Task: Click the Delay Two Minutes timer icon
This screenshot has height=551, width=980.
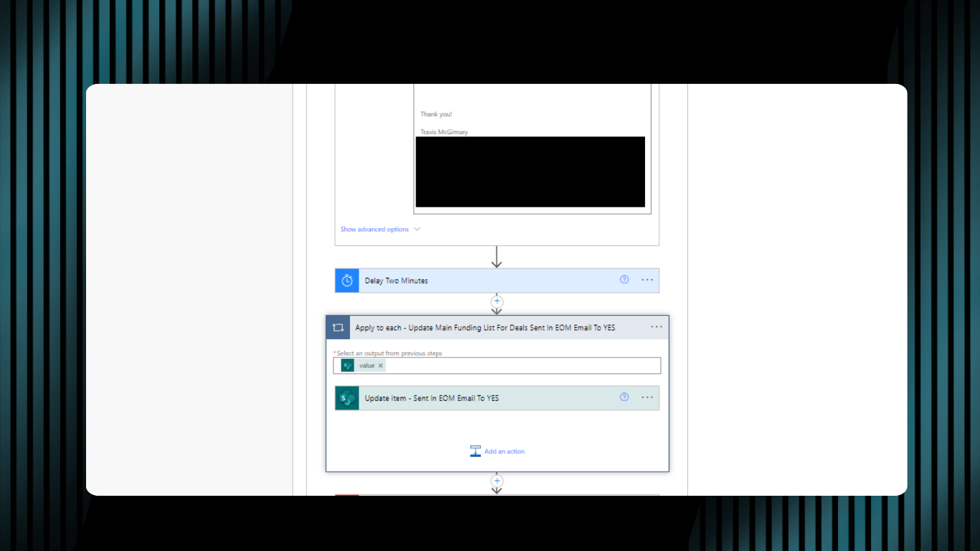Action: click(347, 281)
